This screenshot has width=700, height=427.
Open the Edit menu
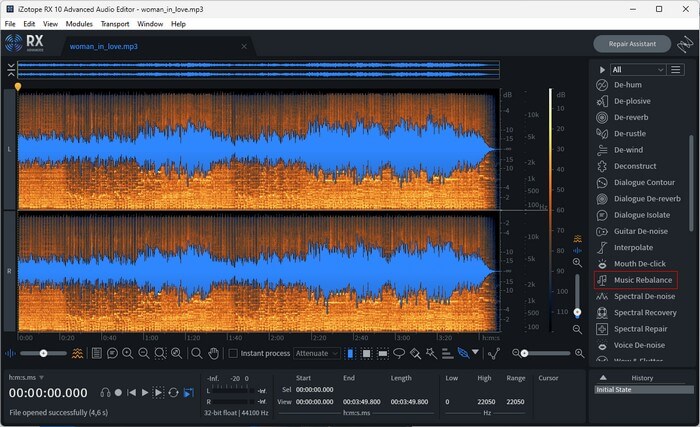pos(29,24)
